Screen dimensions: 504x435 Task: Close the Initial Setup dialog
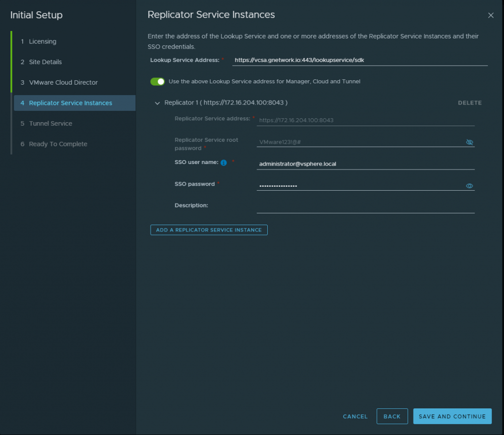coord(491,15)
